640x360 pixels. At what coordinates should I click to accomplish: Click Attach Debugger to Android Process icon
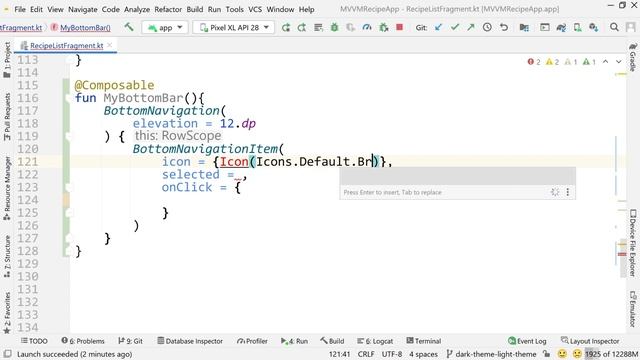pos(384,27)
